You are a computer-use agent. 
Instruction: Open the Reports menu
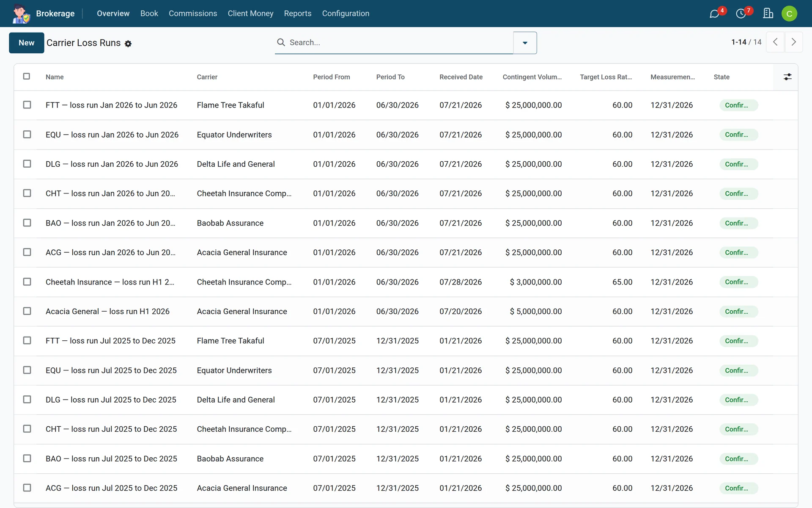[298, 14]
